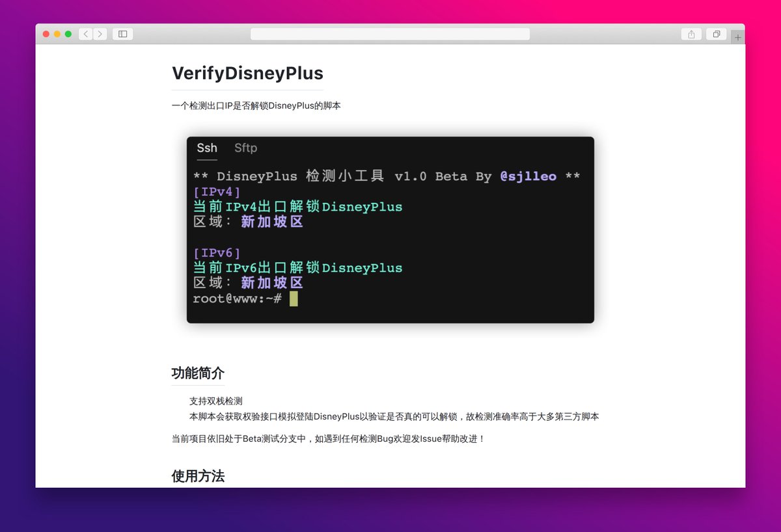Minimize window with yellow button

click(x=57, y=34)
